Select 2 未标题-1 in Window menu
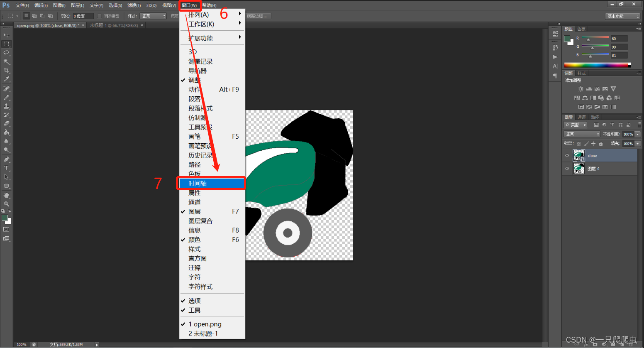 (212, 333)
